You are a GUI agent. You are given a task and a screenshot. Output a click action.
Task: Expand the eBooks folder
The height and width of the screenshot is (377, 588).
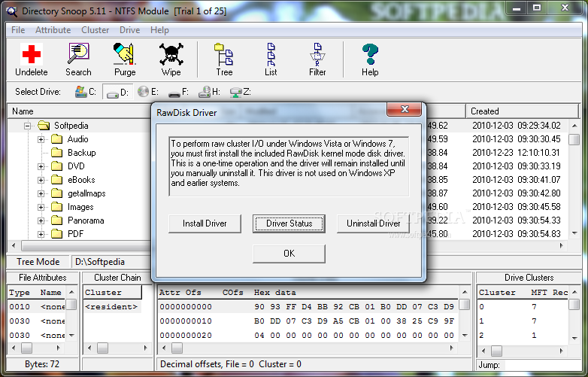(41, 180)
